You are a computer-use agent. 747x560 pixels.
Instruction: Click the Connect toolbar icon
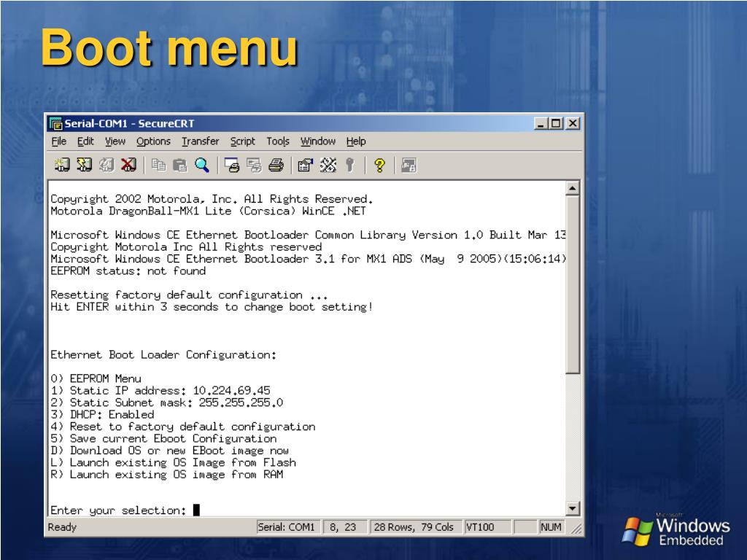(62, 166)
